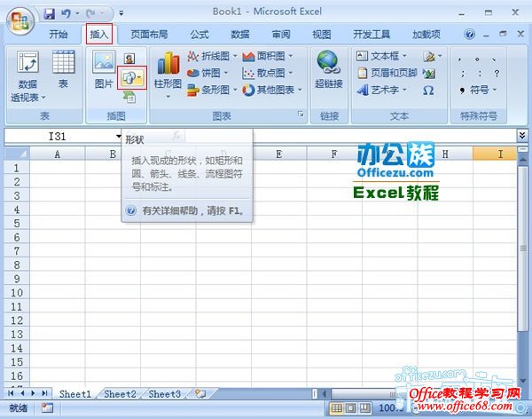The image size is (532, 419).
Task: Open the Quick Access Toolbar customize arrow
Action: [121, 13]
